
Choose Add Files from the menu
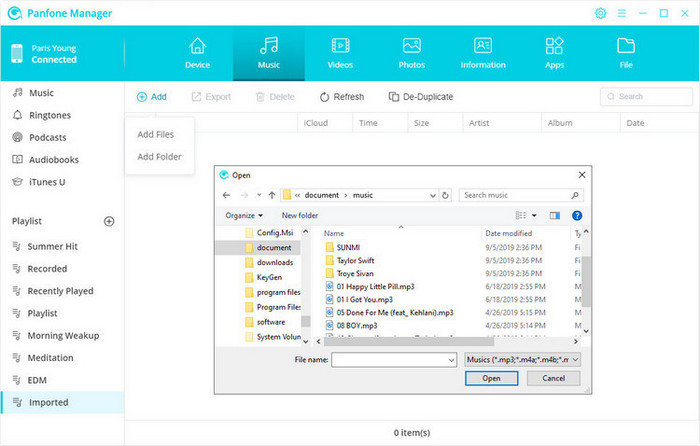(155, 134)
